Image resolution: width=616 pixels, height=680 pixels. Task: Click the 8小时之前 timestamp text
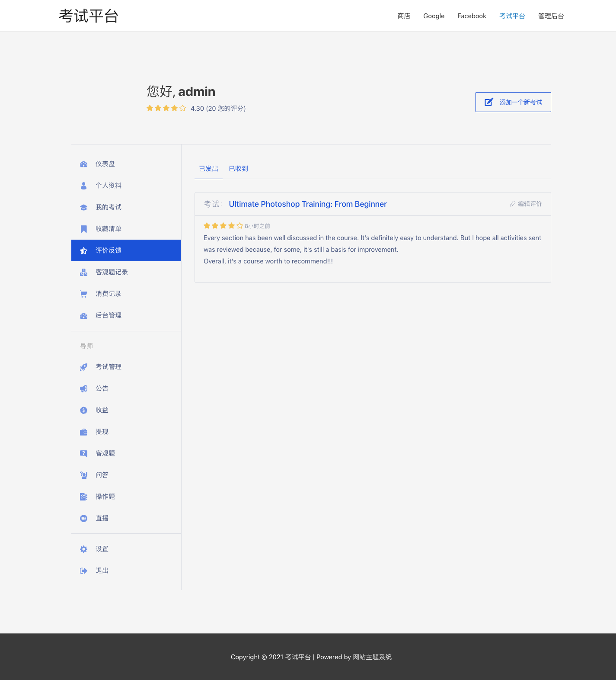[257, 226]
